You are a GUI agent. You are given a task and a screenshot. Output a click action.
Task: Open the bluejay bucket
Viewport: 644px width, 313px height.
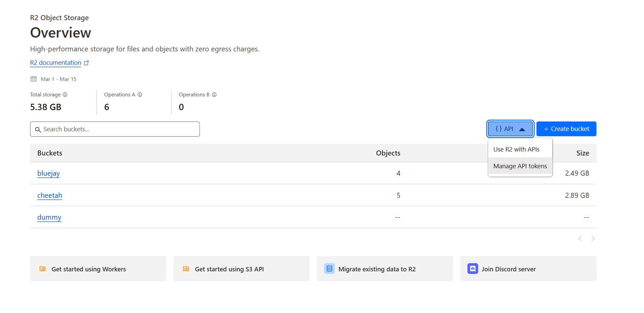49,173
